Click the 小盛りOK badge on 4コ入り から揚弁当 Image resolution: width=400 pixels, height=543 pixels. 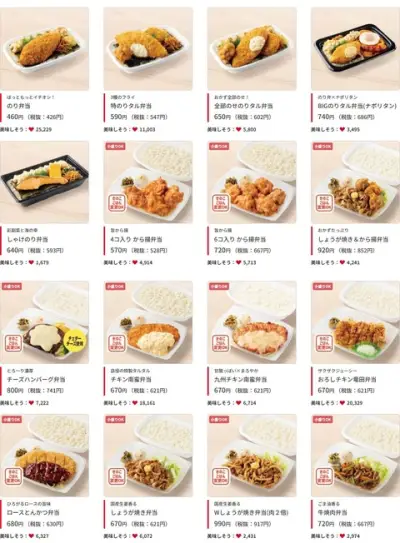pos(115,146)
